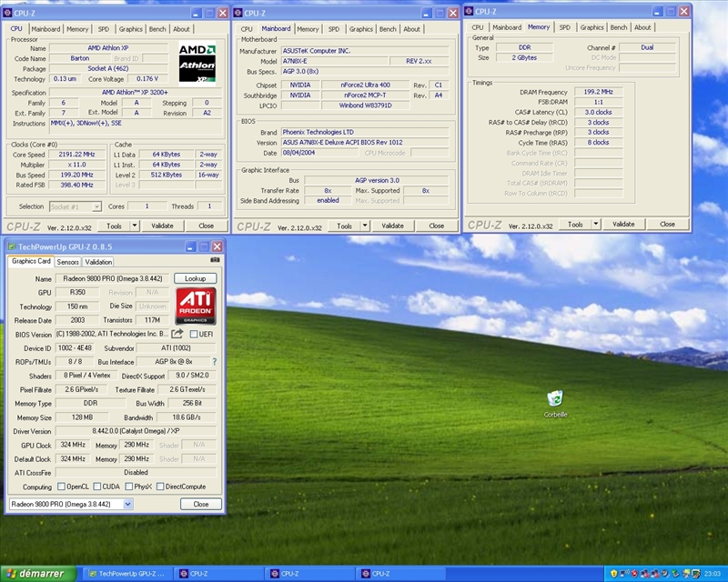Click the Driver Version field in GPU-Z
The height and width of the screenshot is (582, 728).
[136, 431]
